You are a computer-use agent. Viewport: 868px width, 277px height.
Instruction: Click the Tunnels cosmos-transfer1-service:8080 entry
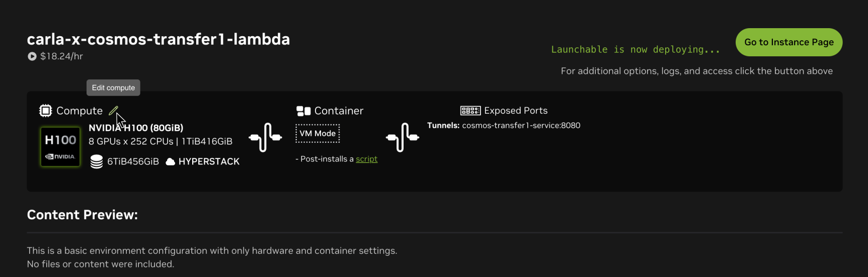[x=504, y=125]
